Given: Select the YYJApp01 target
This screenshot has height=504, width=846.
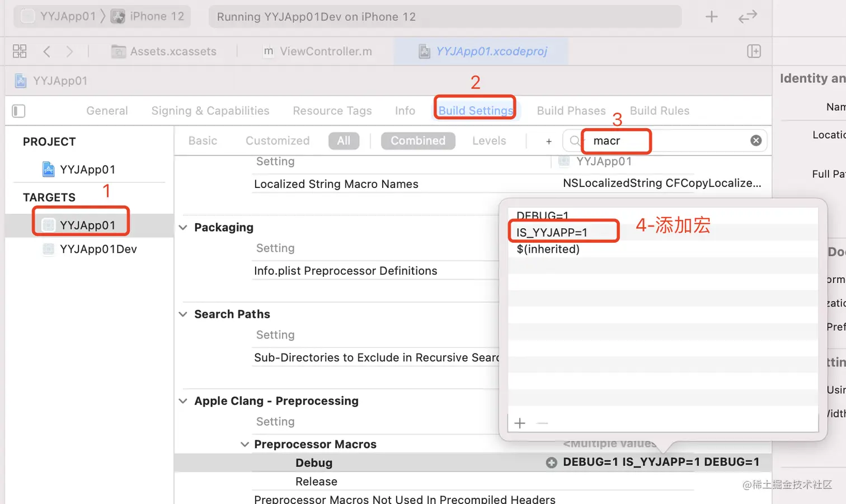Looking at the screenshot, I should coord(79,225).
